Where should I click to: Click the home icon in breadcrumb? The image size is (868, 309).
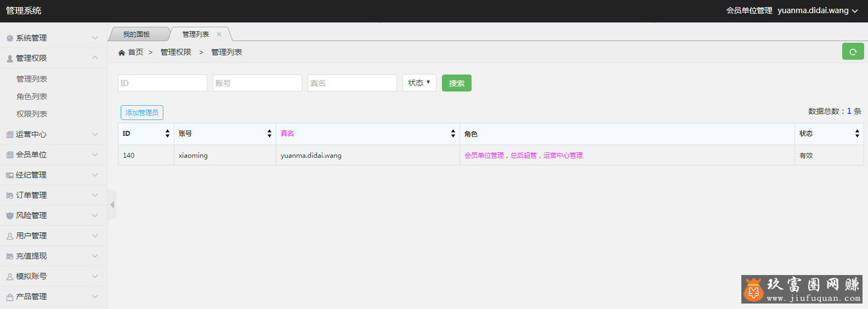[x=122, y=53]
